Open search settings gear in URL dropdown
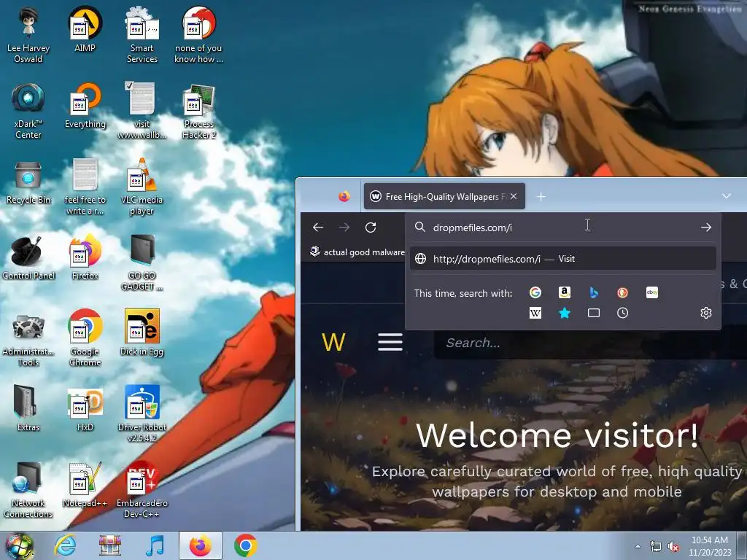Image resolution: width=747 pixels, height=560 pixels. click(x=706, y=313)
